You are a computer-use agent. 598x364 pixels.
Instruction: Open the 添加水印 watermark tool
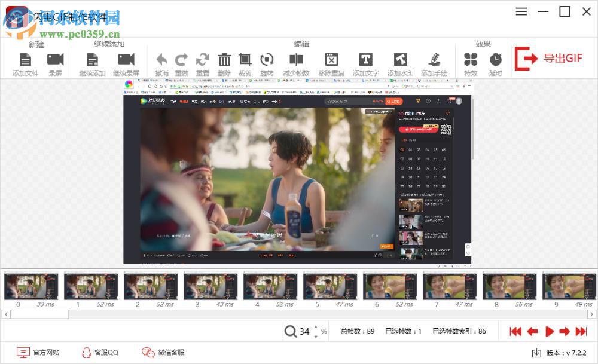400,60
